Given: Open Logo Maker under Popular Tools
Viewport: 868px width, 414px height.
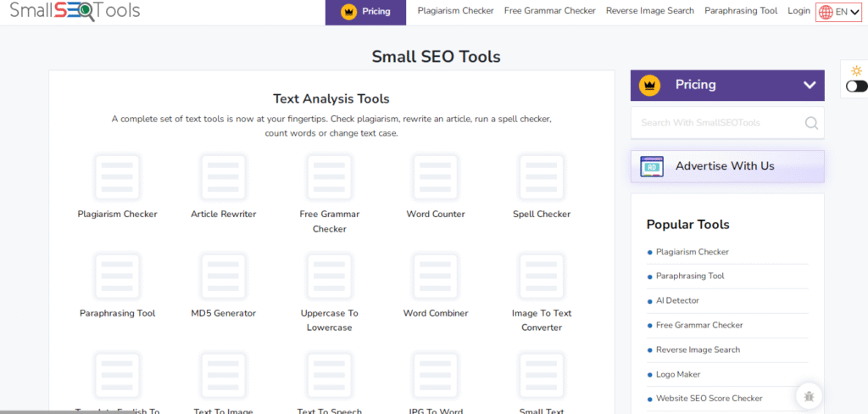Looking at the screenshot, I should point(678,374).
